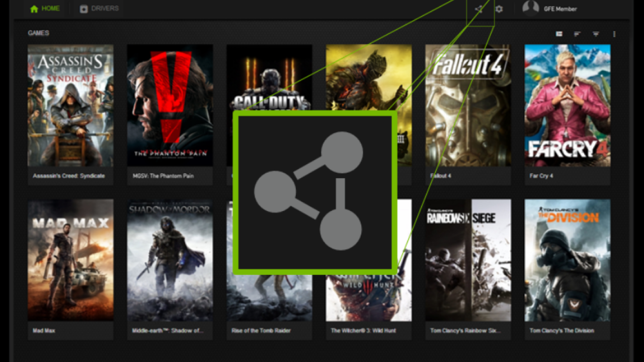Click the sort games icon
This screenshot has width=644, height=362.
[577, 34]
